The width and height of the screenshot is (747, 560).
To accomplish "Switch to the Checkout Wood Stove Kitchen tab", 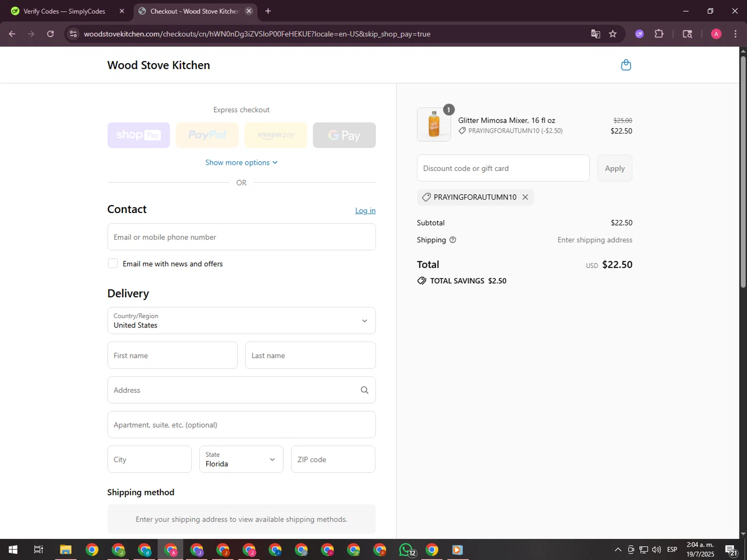I will coord(195,11).
